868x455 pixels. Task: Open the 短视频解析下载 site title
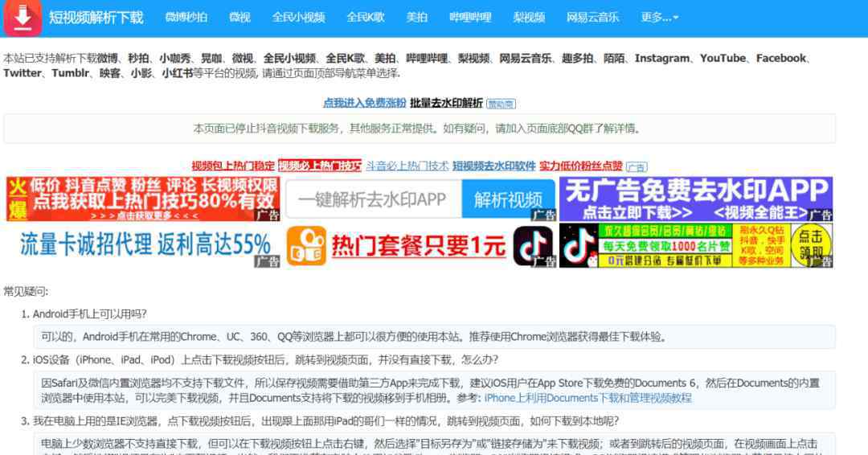click(x=96, y=18)
